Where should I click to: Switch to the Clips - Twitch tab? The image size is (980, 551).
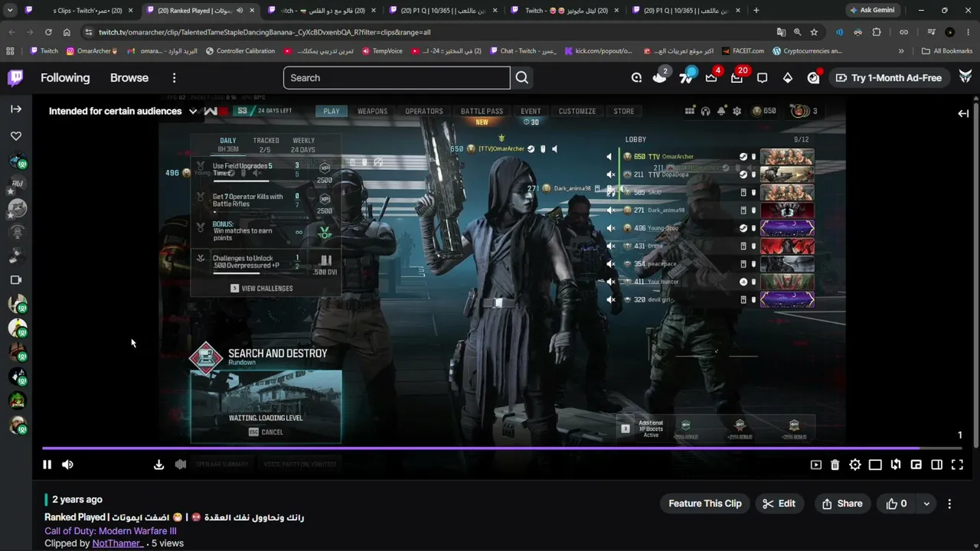click(x=80, y=11)
